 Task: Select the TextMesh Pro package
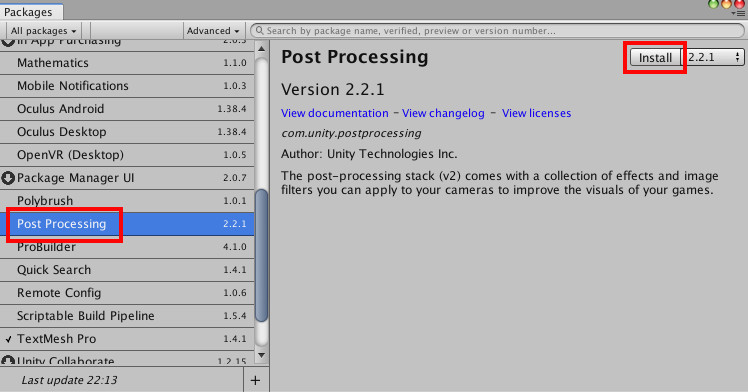127,339
